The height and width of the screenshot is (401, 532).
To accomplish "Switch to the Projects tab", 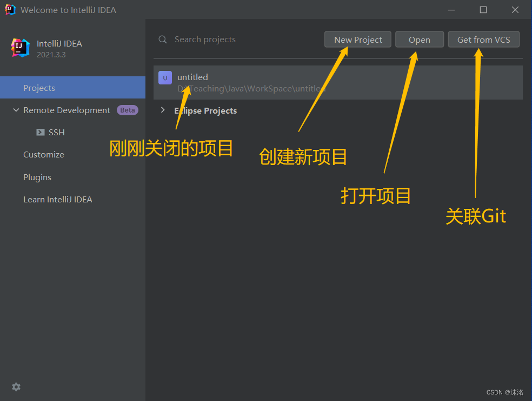I will pos(39,87).
